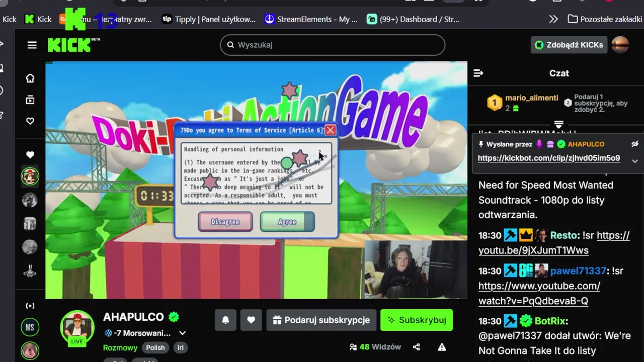Open the MS channel avatar in sidebar

(30, 327)
